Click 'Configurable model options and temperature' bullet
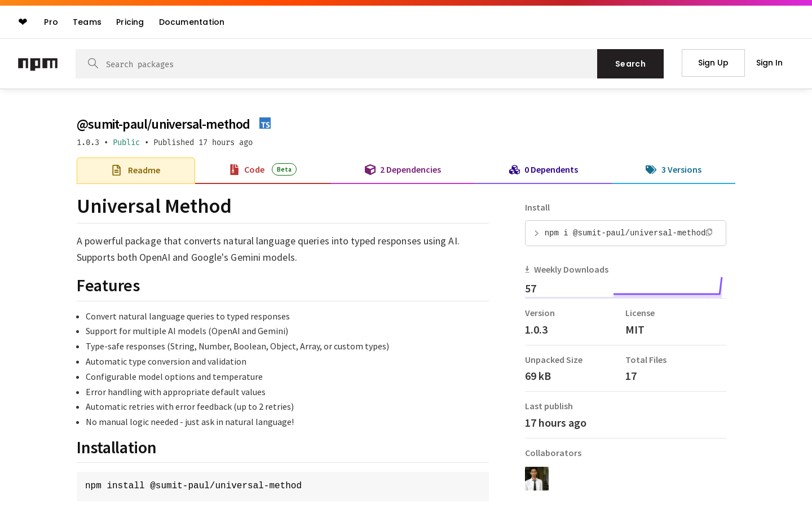The image size is (812, 508). point(174,377)
